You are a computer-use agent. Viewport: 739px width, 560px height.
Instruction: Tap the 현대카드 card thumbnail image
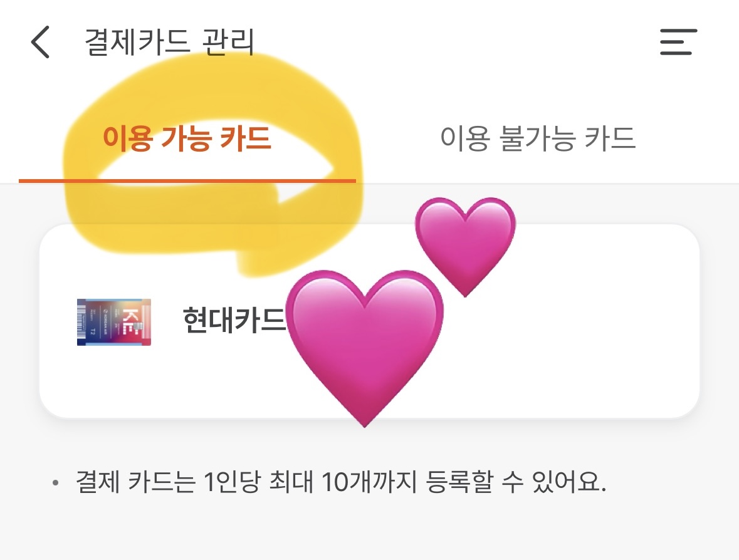point(114,322)
